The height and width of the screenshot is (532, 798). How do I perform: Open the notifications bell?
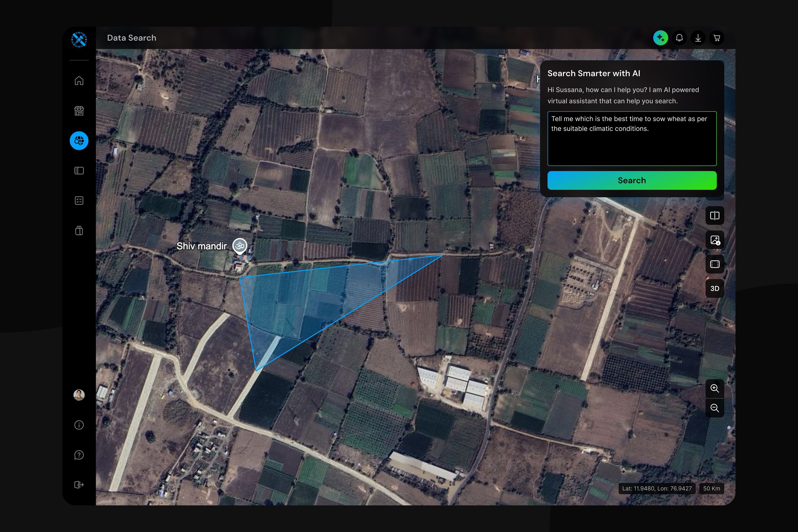click(679, 38)
